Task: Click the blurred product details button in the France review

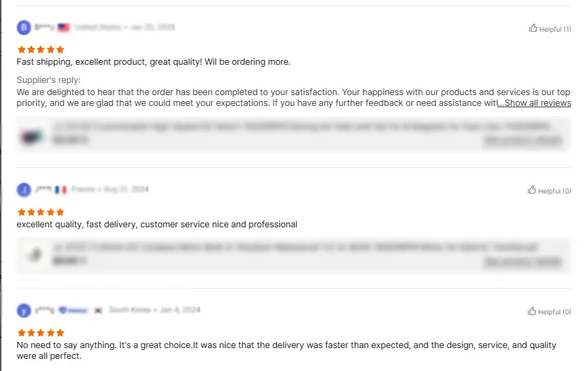Action: (522, 261)
